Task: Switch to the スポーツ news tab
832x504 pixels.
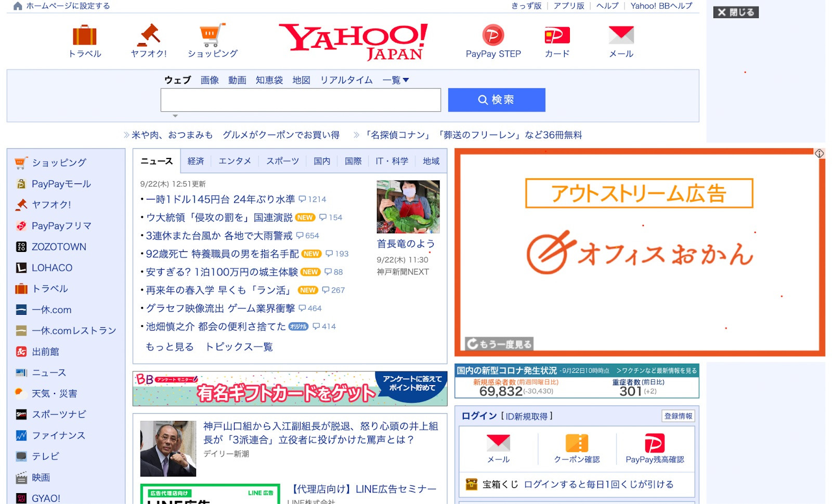Action: [282, 161]
